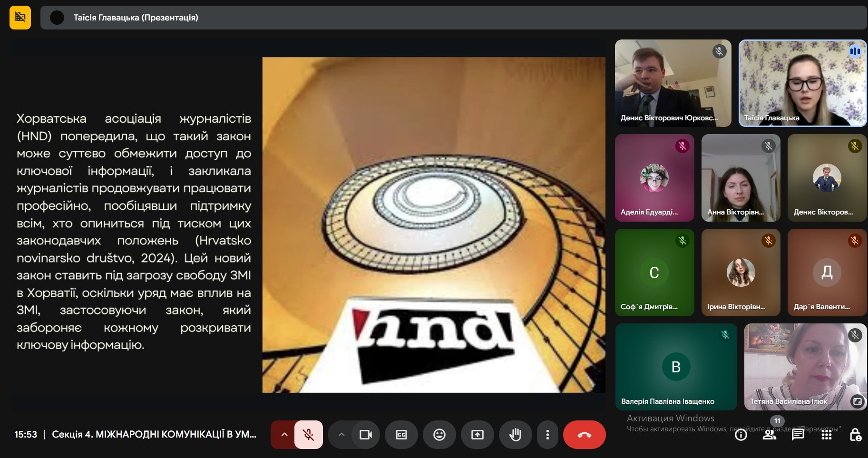Open meeting details info icon

(741, 435)
